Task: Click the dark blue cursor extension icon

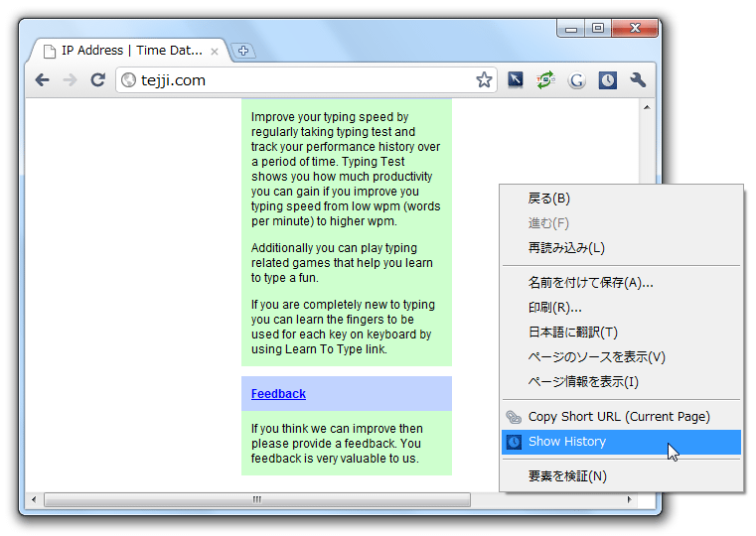Action: [515, 79]
